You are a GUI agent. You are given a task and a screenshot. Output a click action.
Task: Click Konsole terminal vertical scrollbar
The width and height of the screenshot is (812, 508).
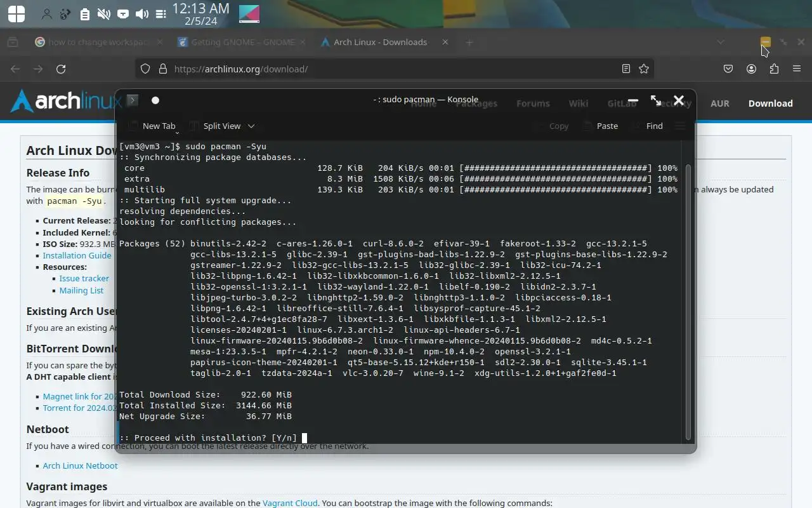(x=688, y=301)
